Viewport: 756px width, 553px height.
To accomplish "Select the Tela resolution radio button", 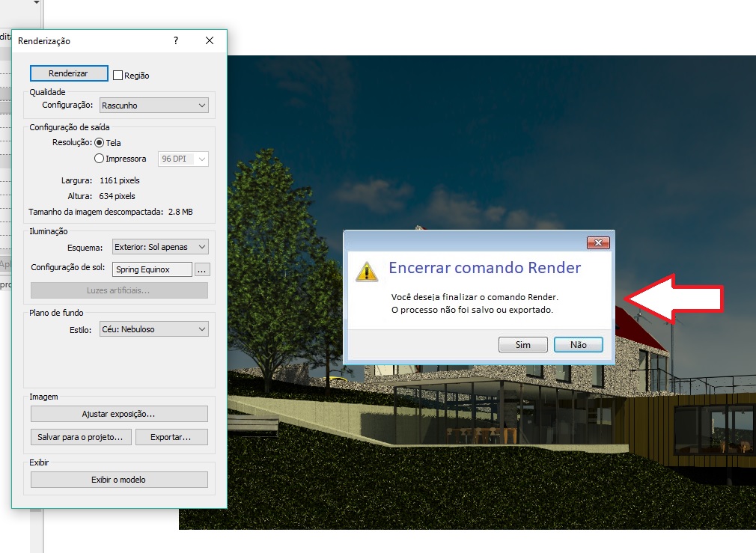I will (100, 143).
